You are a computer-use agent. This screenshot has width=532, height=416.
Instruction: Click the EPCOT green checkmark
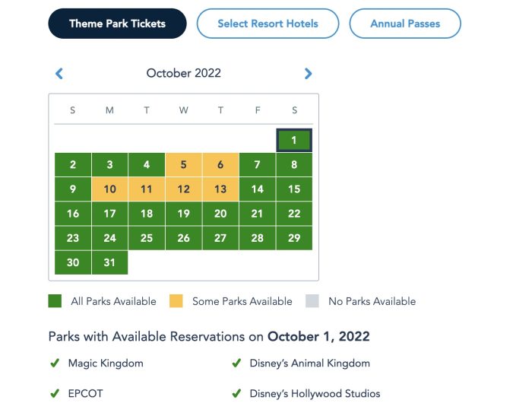click(55, 393)
